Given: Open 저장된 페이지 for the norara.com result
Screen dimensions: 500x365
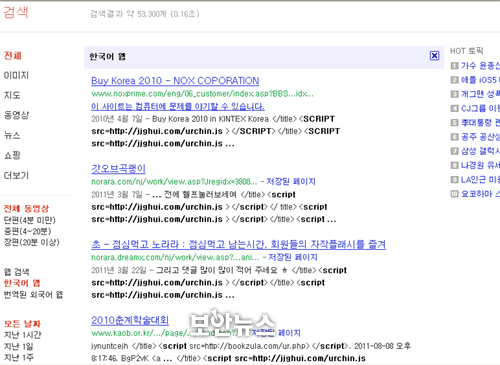Looking at the screenshot, I should coord(291,182).
